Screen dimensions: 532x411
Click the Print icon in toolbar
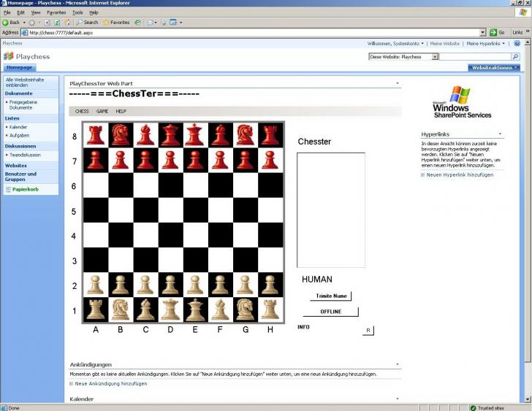(163, 23)
